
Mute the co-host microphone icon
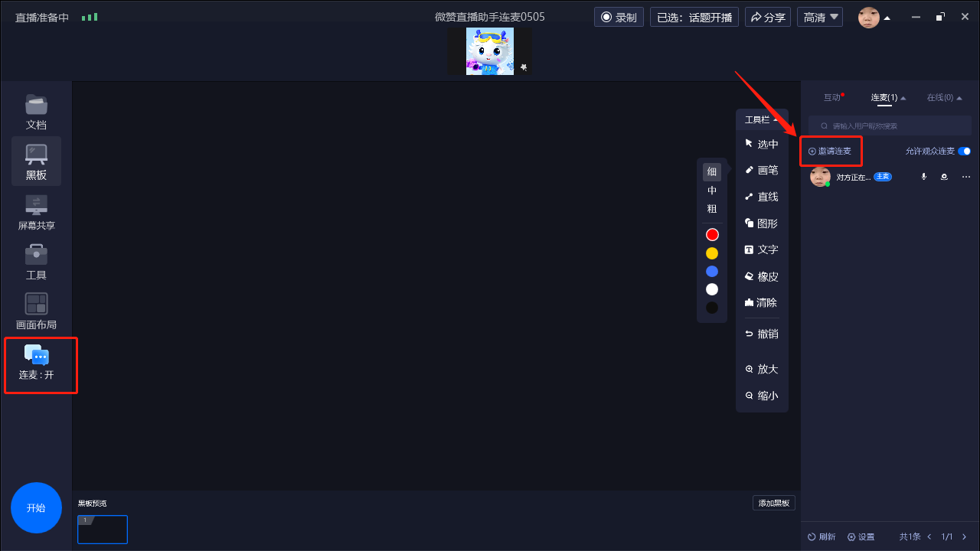pos(924,177)
